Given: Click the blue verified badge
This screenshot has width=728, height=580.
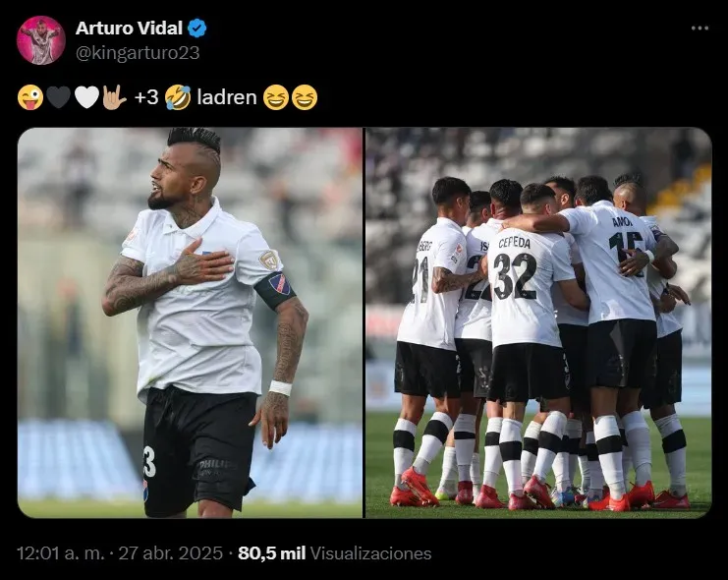Looking at the screenshot, I should click(x=196, y=29).
